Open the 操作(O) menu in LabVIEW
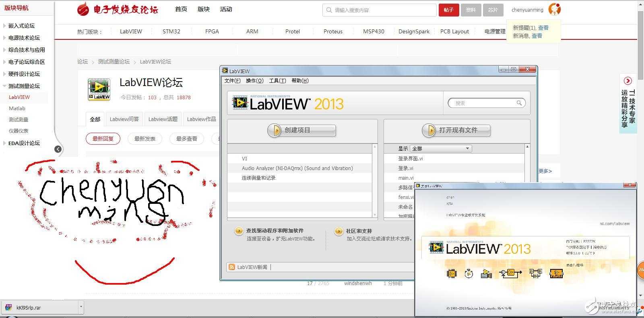The width and height of the screenshot is (644, 318). point(254,81)
